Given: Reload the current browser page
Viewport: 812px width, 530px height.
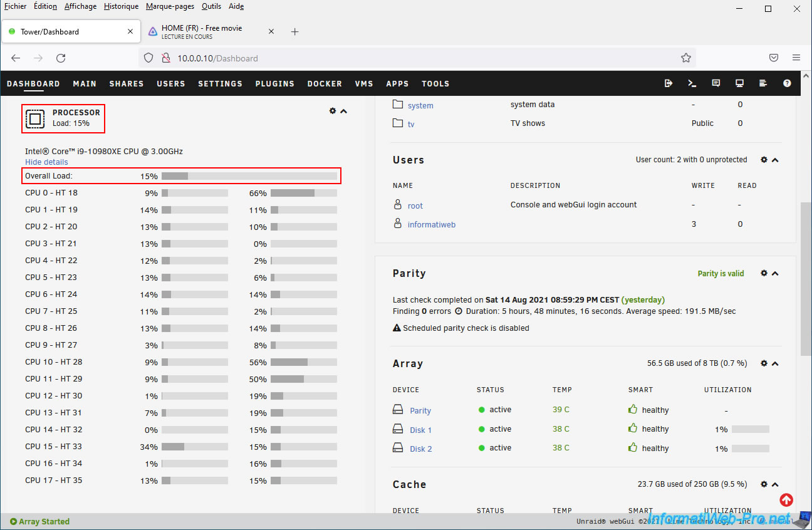Looking at the screenshot, I should (61, 58).
